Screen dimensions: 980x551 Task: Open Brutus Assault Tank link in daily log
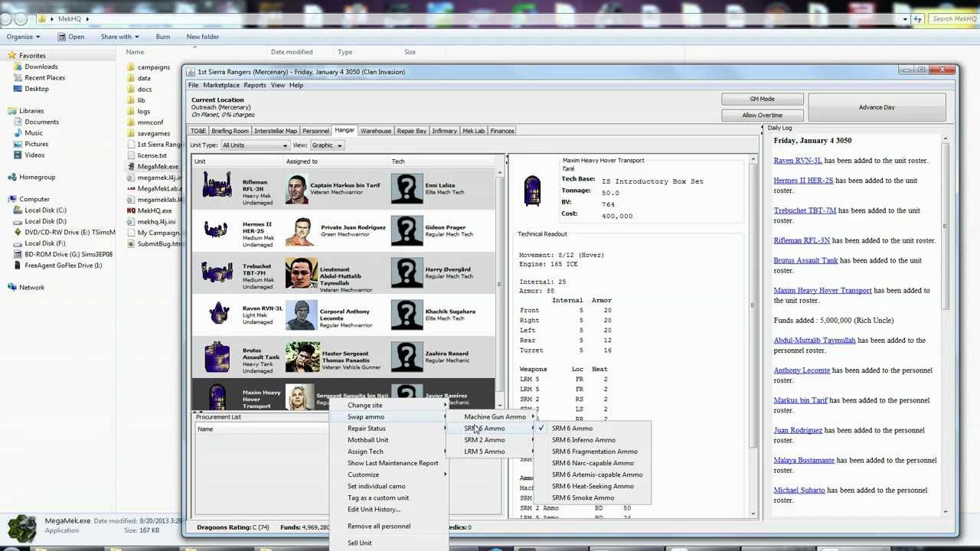805,260
